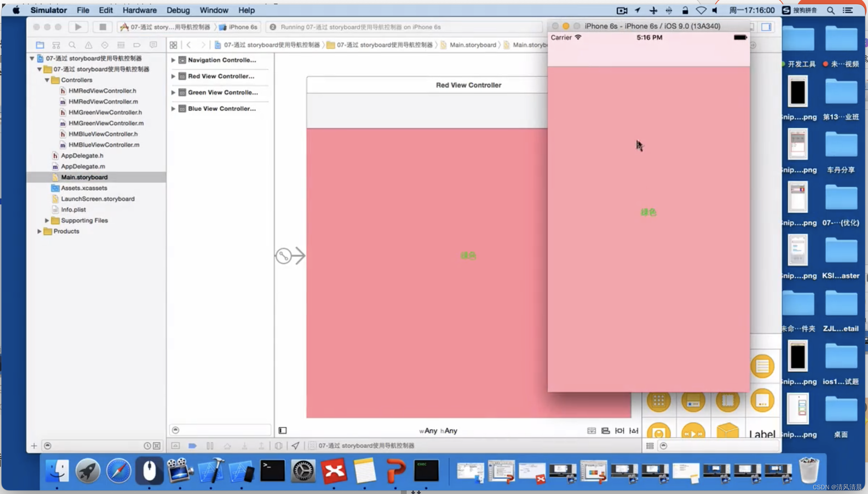Expand the Navigation Controller scene
The height and width of the screenshot is (494, 868).
pos(173,60)
